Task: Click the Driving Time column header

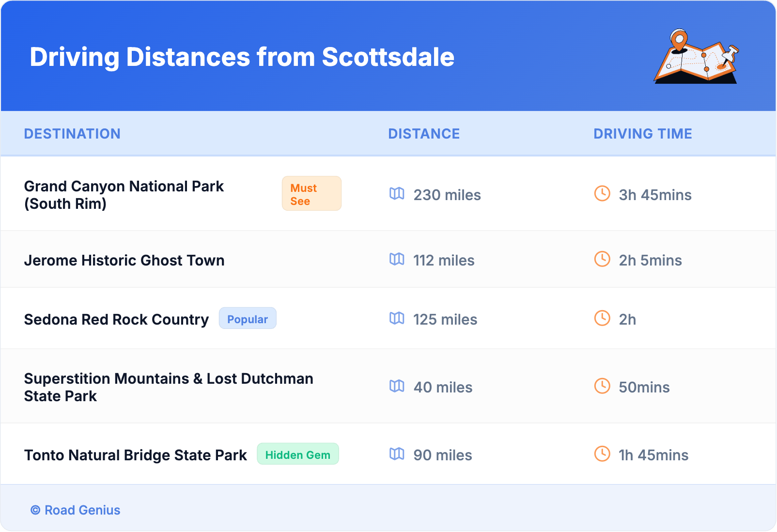Action: [x=642, y=134]
